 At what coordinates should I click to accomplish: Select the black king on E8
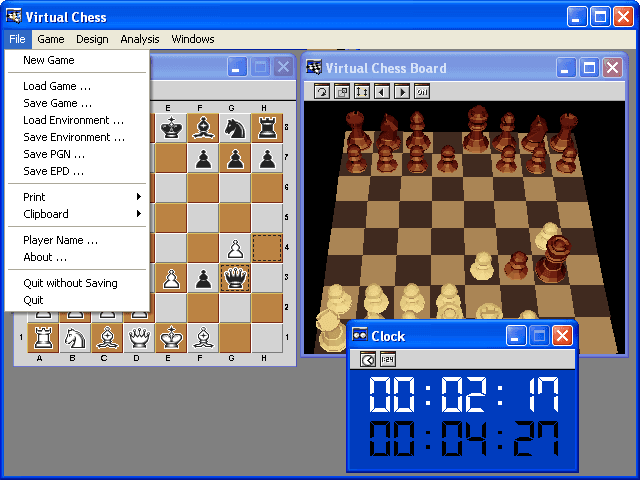click(x=171, y=128)
